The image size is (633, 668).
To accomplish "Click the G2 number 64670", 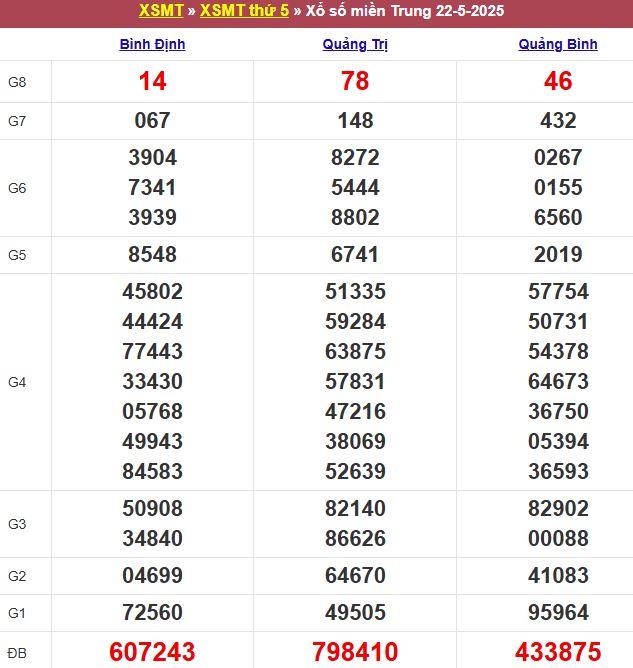I will point(355,576).
